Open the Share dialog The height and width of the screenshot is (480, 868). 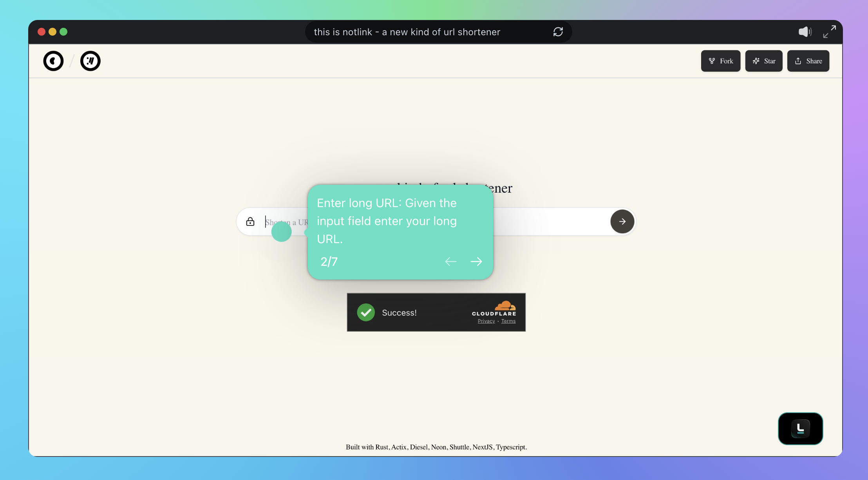coord(808,61)
